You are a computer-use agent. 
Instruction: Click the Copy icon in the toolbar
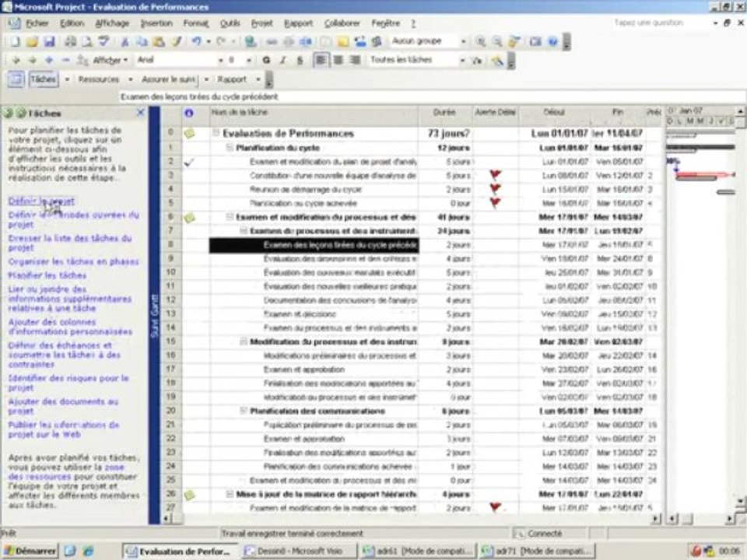point(142,41)
